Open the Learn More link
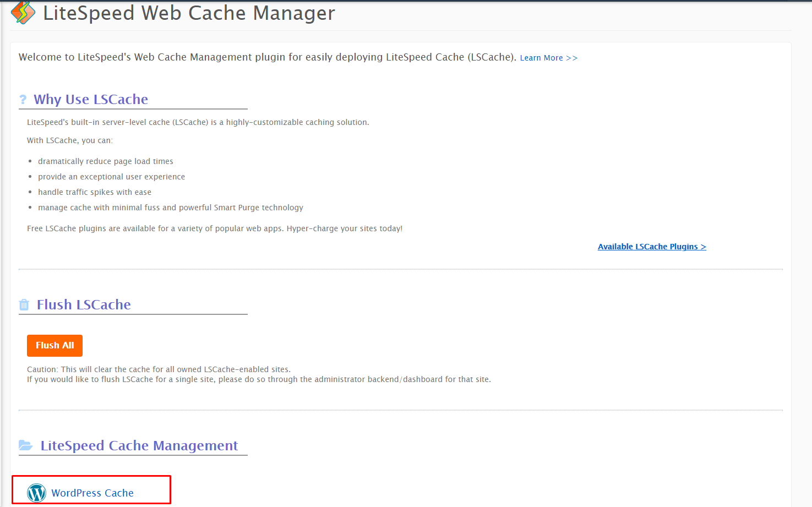Image resolution: width=812 pixels, height=507 pixels. (x=549, y=58)
